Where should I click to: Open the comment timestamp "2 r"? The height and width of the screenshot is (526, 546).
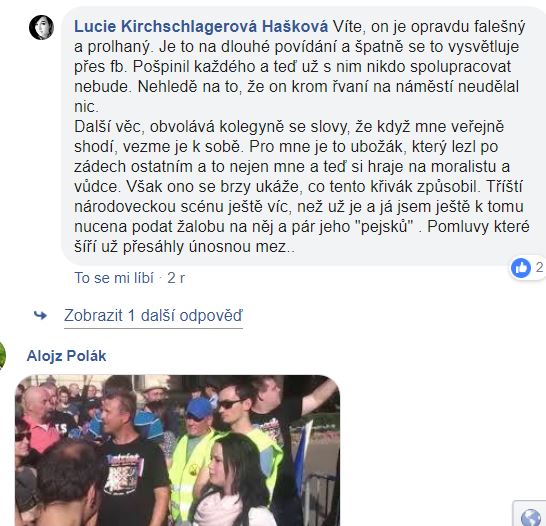point(176,278)
